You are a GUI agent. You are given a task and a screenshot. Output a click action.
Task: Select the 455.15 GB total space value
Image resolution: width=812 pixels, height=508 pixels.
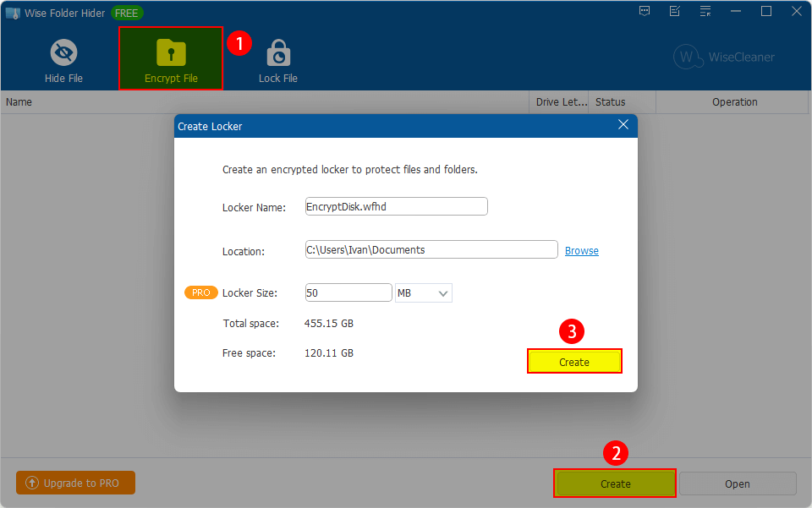329,324
